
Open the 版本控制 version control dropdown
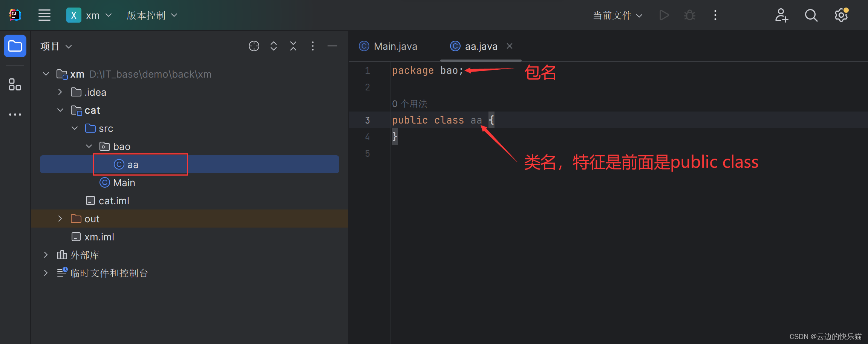point(152,15)
